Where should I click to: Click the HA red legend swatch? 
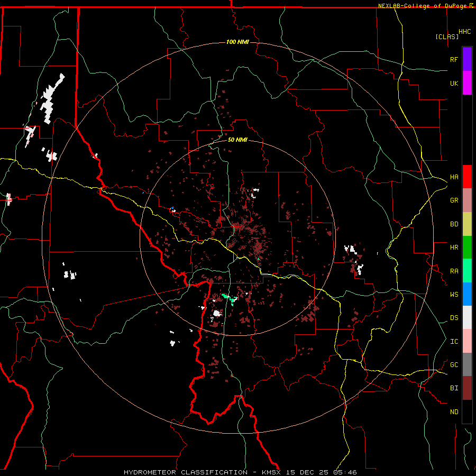(467, 177)
